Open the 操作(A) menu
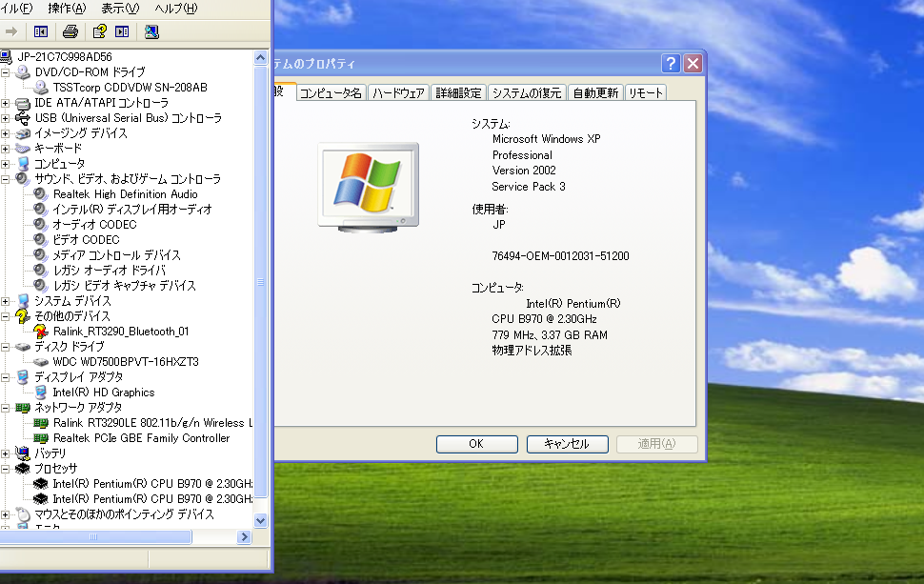Screen dimensions: 924x584 tap(67, 9)
